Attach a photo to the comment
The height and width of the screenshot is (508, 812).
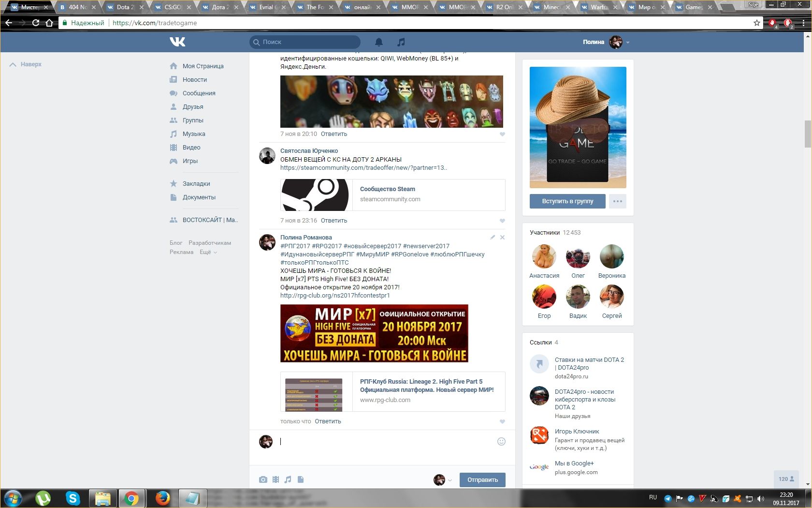(263, 479)
